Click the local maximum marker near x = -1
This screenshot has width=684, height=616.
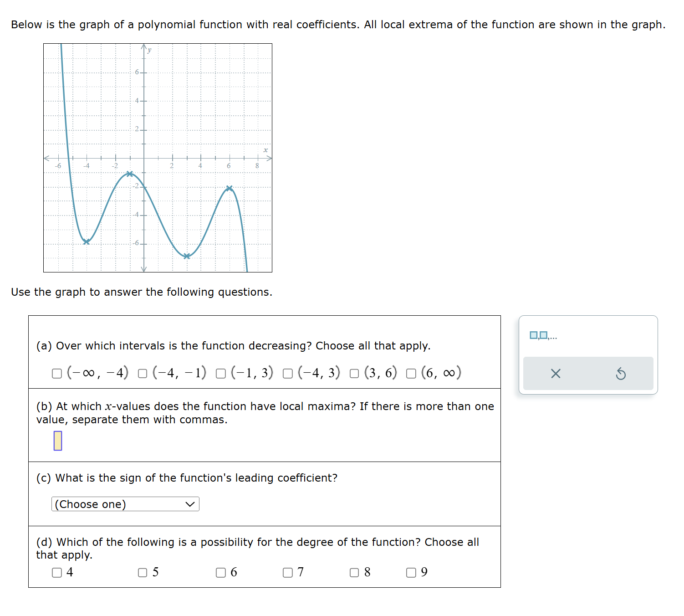tap(130, 173)
